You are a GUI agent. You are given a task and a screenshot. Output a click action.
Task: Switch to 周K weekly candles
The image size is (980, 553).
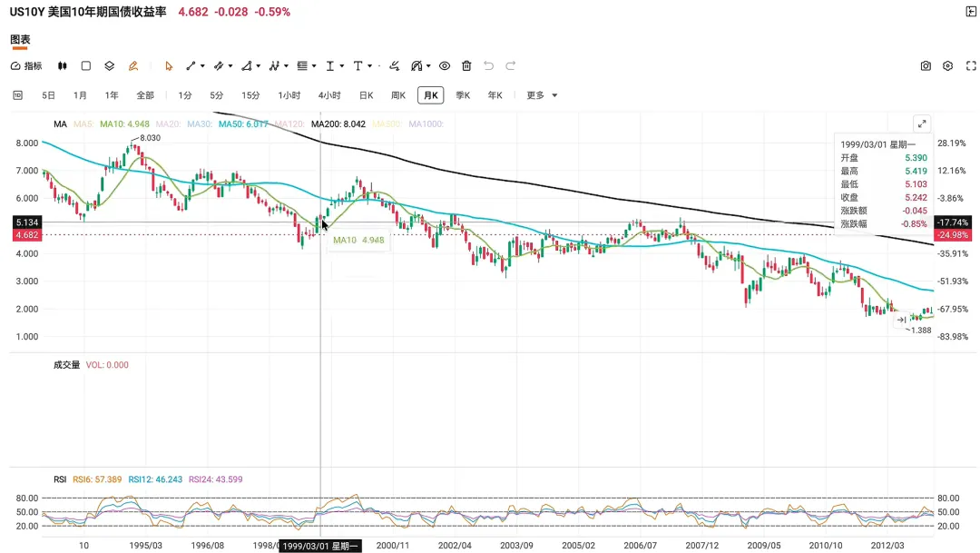pos(398,95)
